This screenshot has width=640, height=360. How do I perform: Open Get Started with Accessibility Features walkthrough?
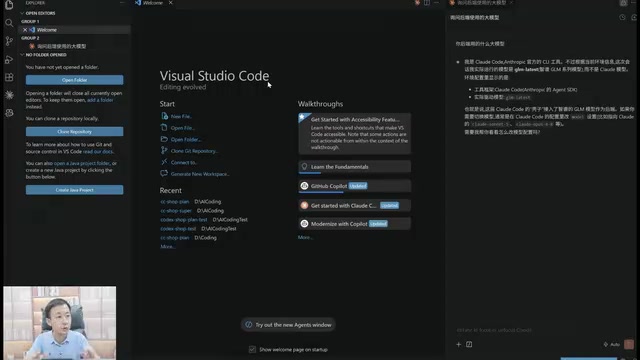(x=355, y=133)
